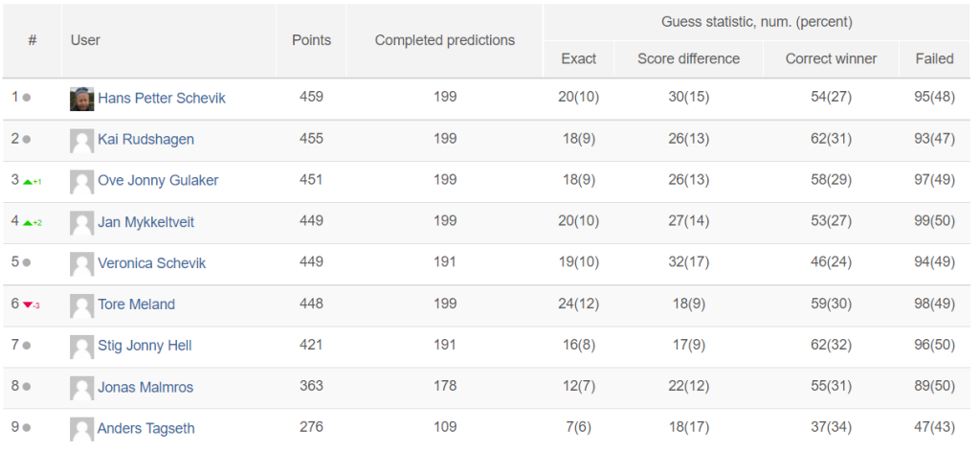The height and width of the screenshot is (451, 980).
Task: Sort by the Points column header
Action: click(x=311, y=40)
